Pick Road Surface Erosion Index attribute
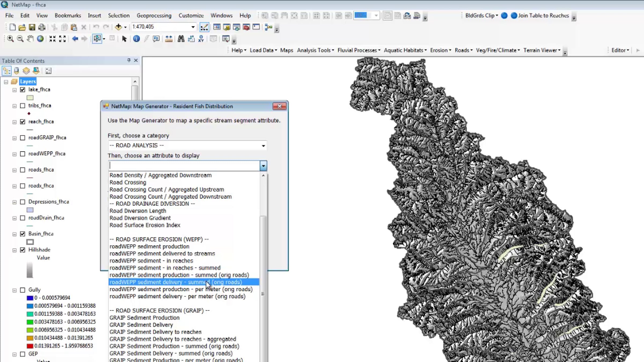This screenshot has width=644, height=362. click(x=184, y=225)
